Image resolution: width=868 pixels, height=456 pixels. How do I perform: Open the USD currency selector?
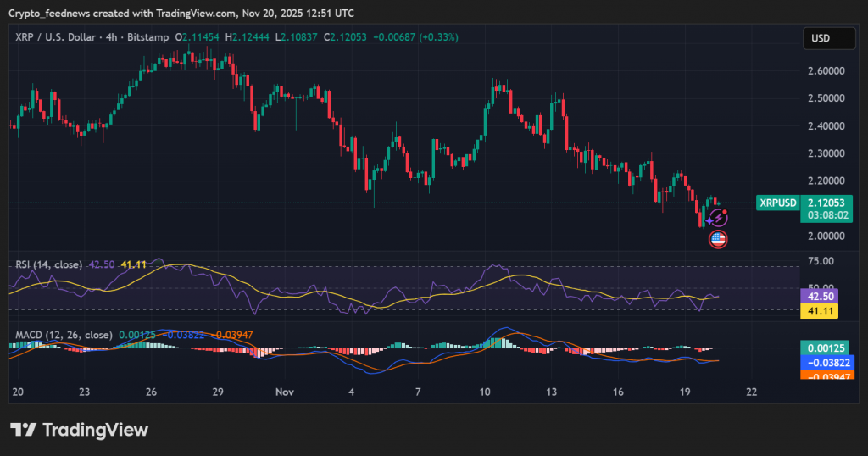click(x=821, y=38)
